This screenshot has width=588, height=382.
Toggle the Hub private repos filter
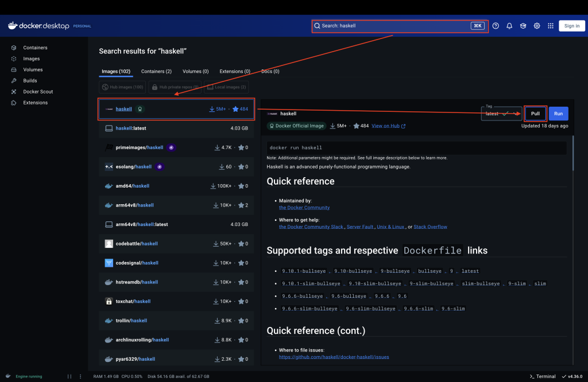click(x=176, y=87)
